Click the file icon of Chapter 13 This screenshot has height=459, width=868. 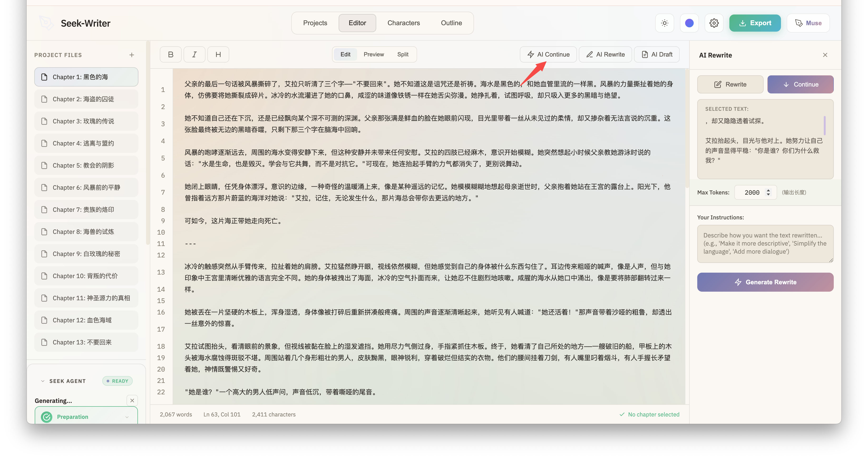click(x=44, y=342)
